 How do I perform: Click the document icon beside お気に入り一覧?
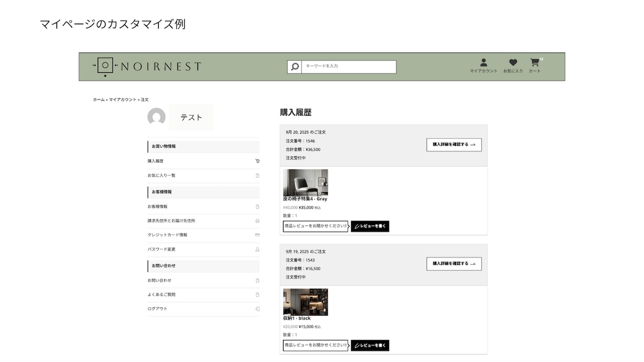(x=258, y=175)
